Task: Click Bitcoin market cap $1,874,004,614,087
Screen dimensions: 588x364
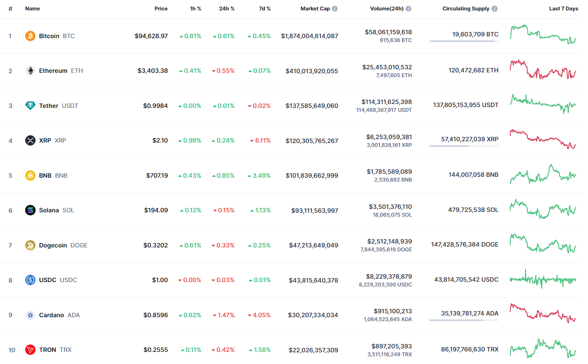Action: [310, 36]
